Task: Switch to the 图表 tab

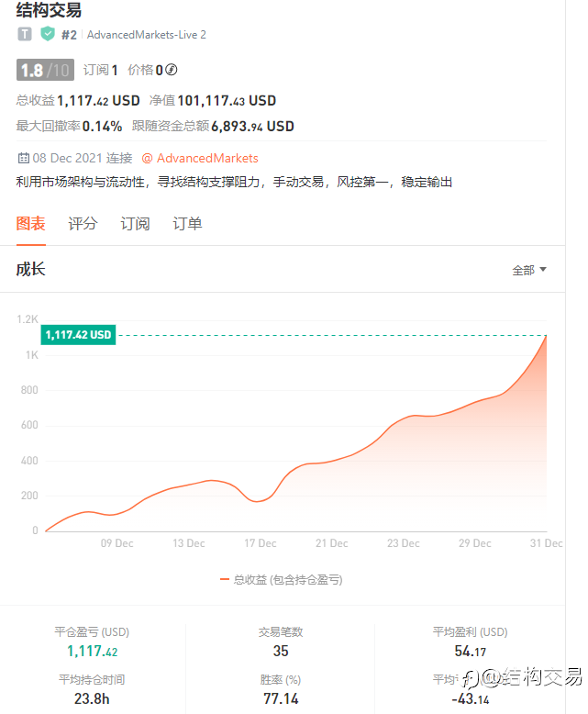Action: coord(30,223)
